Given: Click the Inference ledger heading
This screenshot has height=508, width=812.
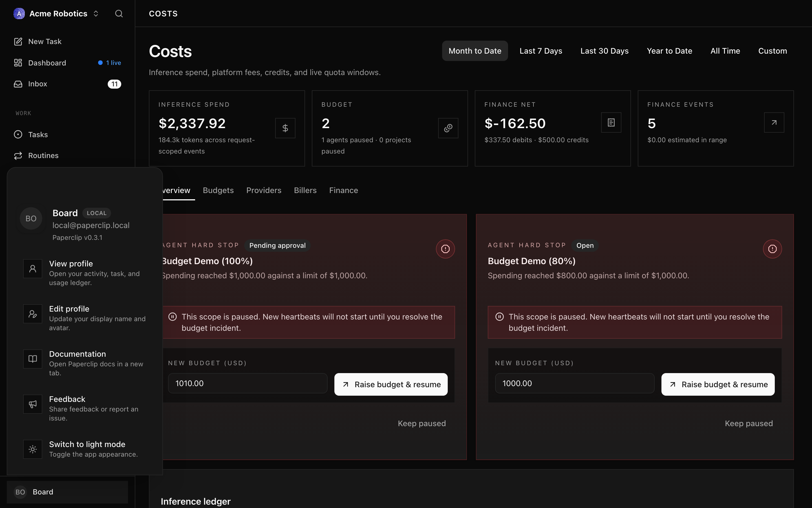Looking at the screenshot, I should point(196,501).
